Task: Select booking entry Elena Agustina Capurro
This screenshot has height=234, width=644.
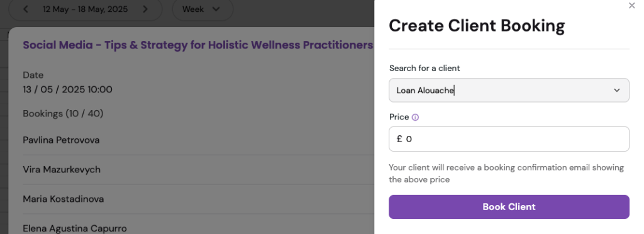Action: tap(75, 228)
